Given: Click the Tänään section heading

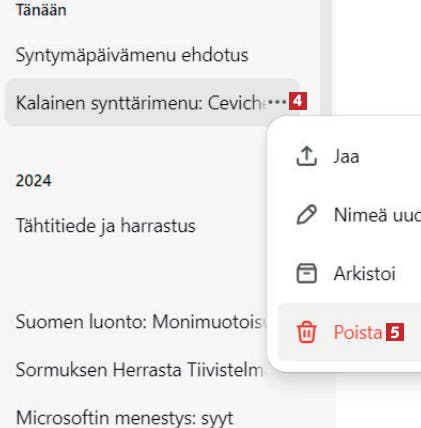Looking at the screenshot, I should 41,10.
